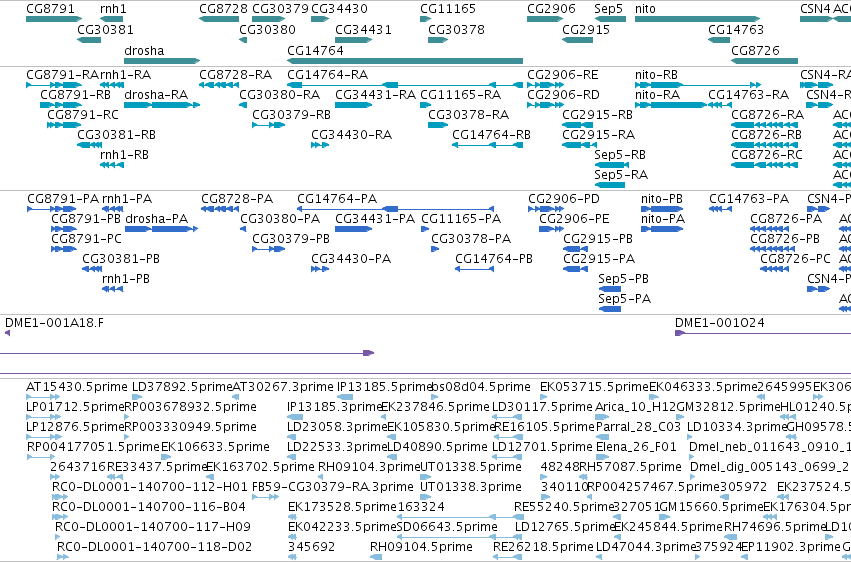This screenshot has height=562, width=851.
Task: Select the DME1-001O24 clone label
Action: click(x=720, y=323)
